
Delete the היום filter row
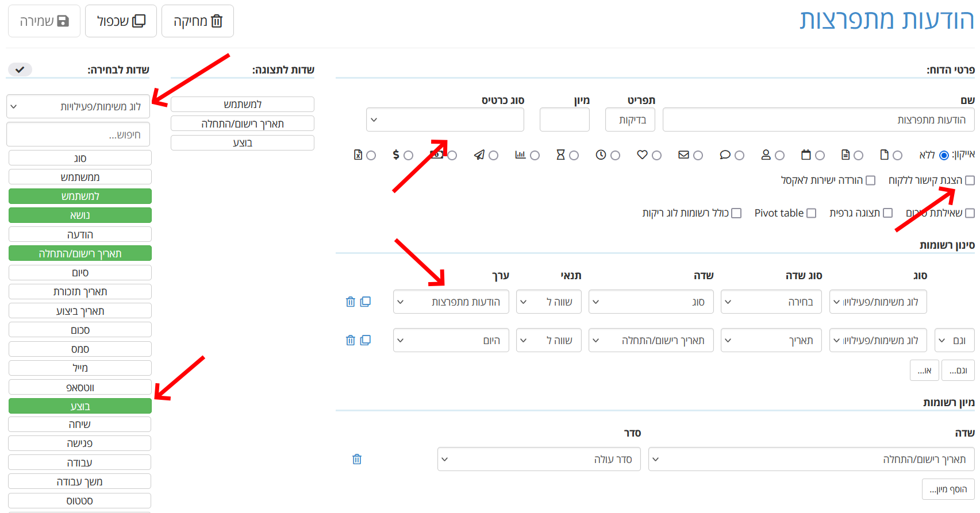point(351,340)
